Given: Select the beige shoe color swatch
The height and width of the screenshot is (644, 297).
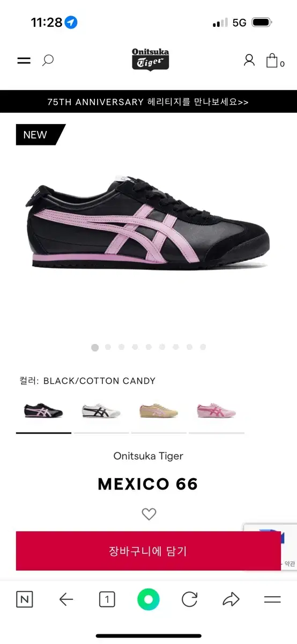Looking at the screenshot, I should pyautogui.click(x=159, y=412).
